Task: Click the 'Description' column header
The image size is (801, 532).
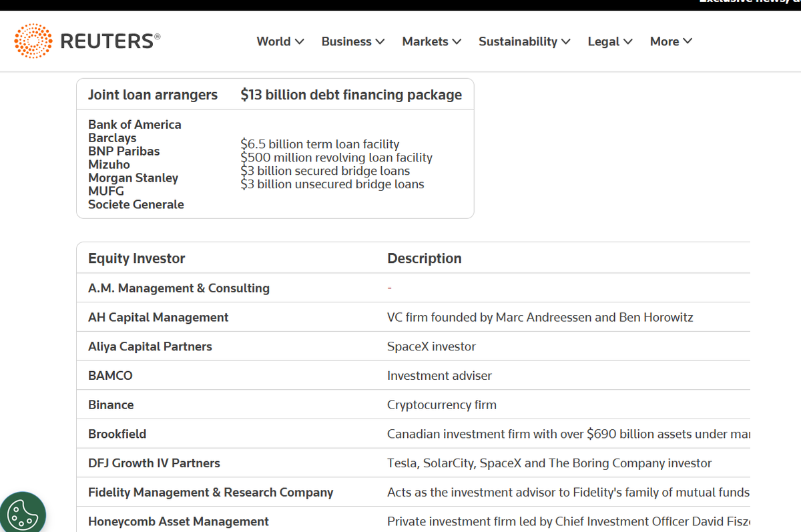Action: (x=425, y=258)
